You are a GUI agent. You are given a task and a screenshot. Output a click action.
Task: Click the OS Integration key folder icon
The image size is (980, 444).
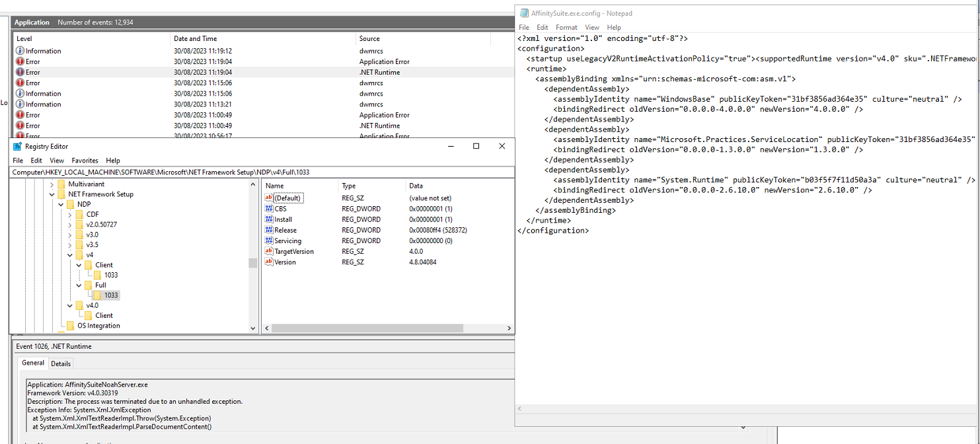pyautogui.click(x=71, y=325)
